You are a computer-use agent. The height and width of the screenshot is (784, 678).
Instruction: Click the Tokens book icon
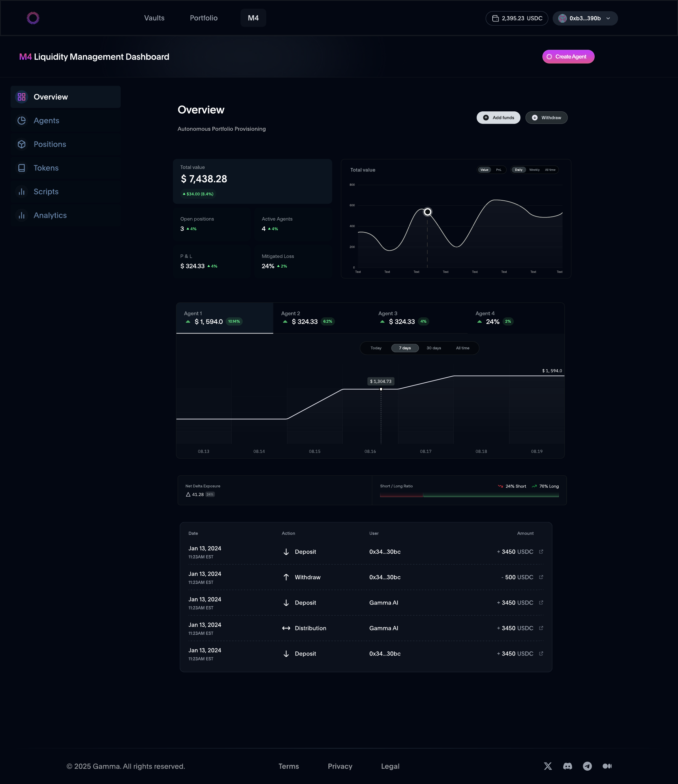[x=21, y=168]
